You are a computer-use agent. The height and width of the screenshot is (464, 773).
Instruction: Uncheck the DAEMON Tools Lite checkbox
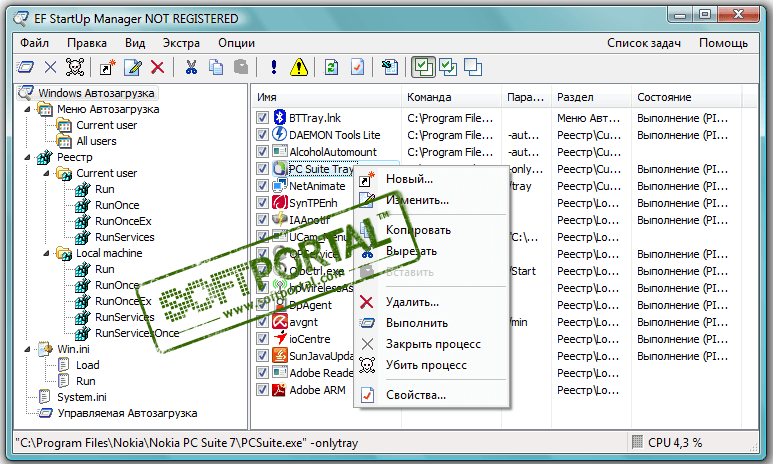point(262,135)
